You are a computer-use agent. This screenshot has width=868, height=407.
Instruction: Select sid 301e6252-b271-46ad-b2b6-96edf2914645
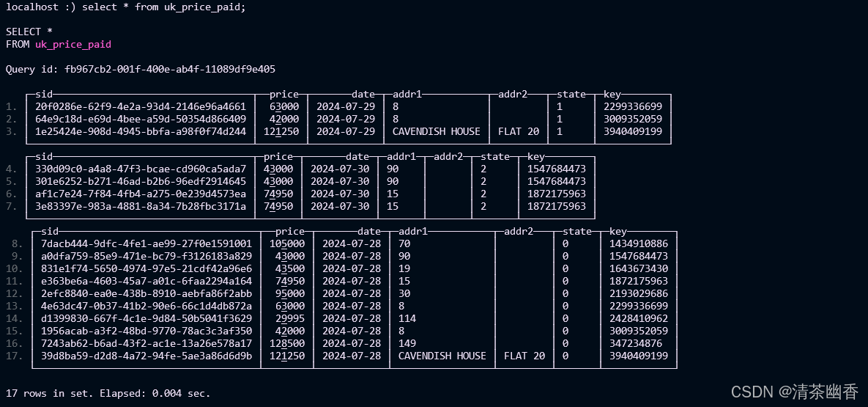[141, 181]
